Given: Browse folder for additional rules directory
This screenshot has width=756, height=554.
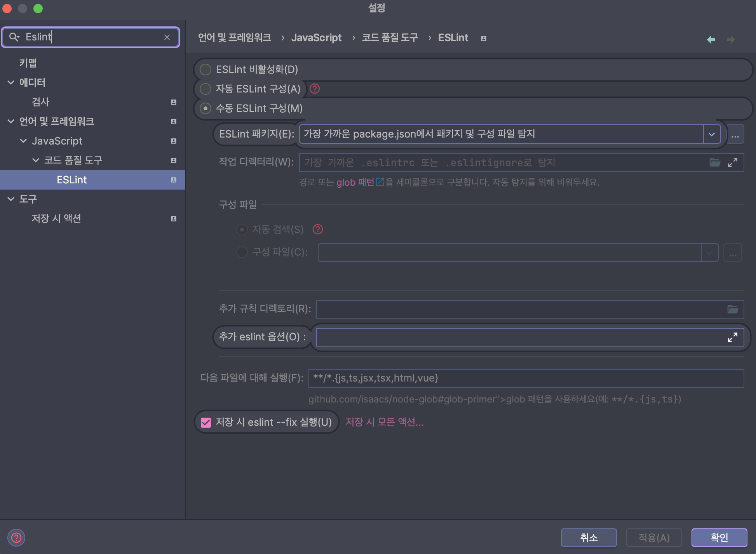Looking at the screenshot, I should (x=733, y=309).
